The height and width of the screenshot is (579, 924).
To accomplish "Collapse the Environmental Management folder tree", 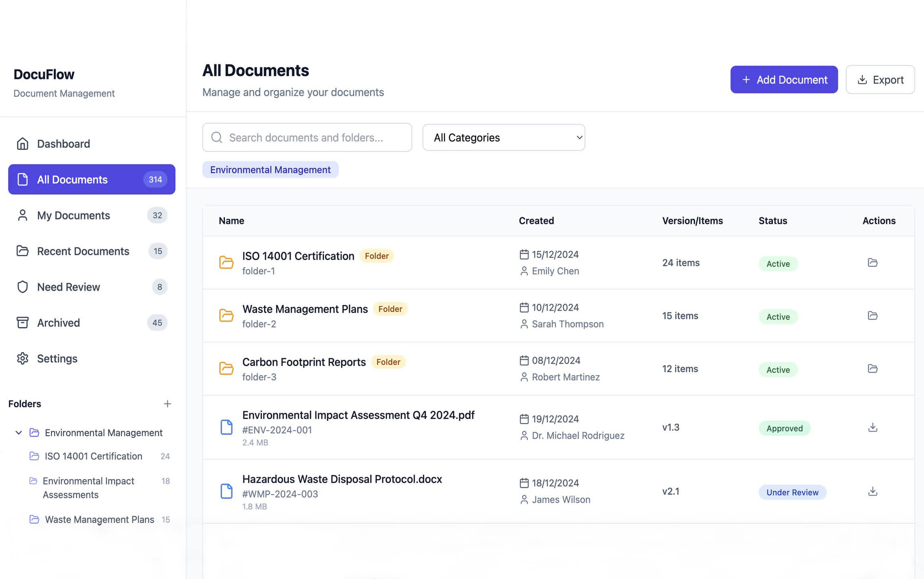I will [18, 432].
